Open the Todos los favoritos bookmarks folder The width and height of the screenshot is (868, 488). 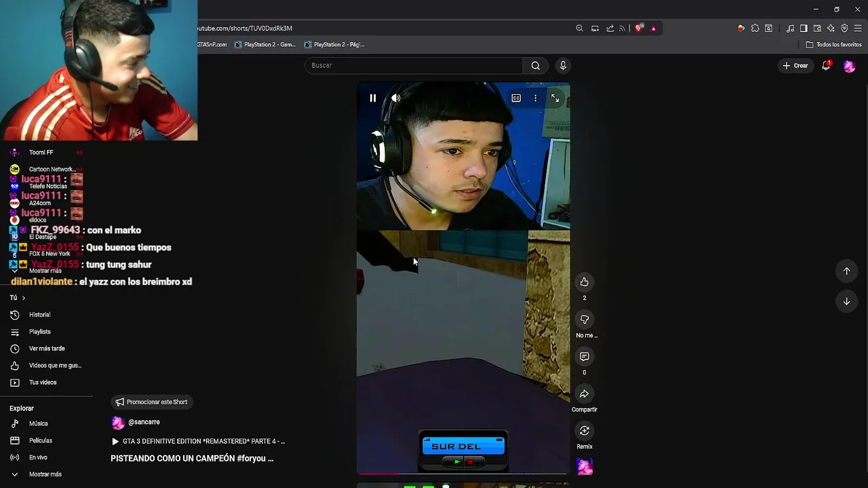click(833, 45)
